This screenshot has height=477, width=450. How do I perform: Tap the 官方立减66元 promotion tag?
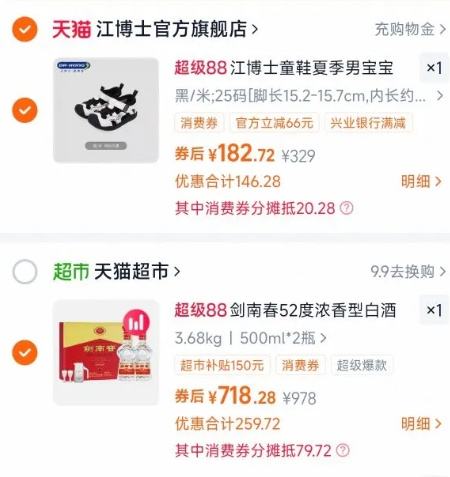pos(274,123)
